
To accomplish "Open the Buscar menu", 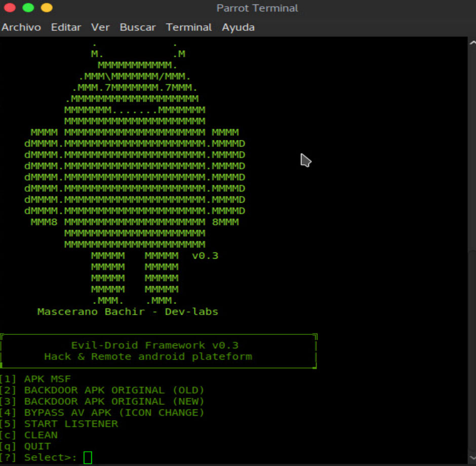I will [138, 27].
